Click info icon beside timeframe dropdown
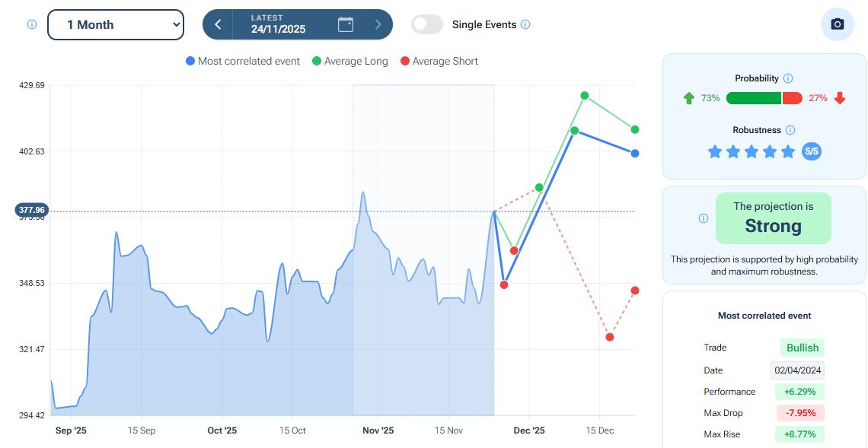Viewport: 868px width, 448px height. pyautogui.click(x=32, y=24)
